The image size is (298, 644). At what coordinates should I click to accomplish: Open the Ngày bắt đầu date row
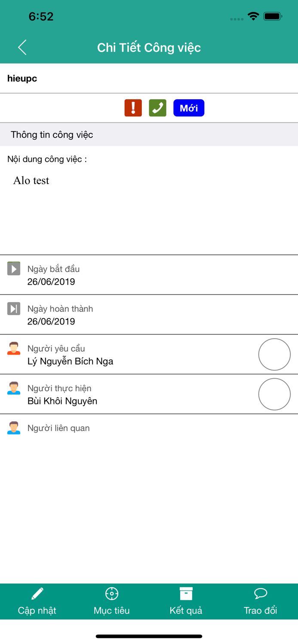point(149,275)
